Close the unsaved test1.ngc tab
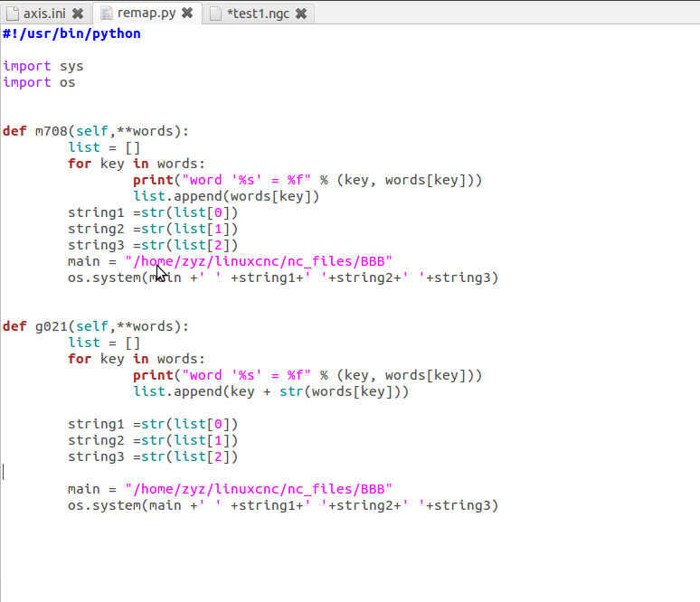Image resolution: width=700 pixels, height=602 pixels. tap(300, 14)
